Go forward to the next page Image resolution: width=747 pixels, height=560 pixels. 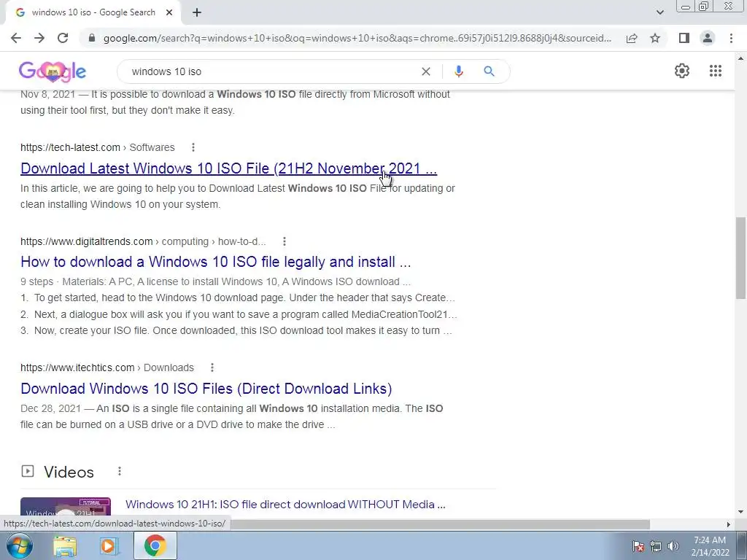click(39, 38)
